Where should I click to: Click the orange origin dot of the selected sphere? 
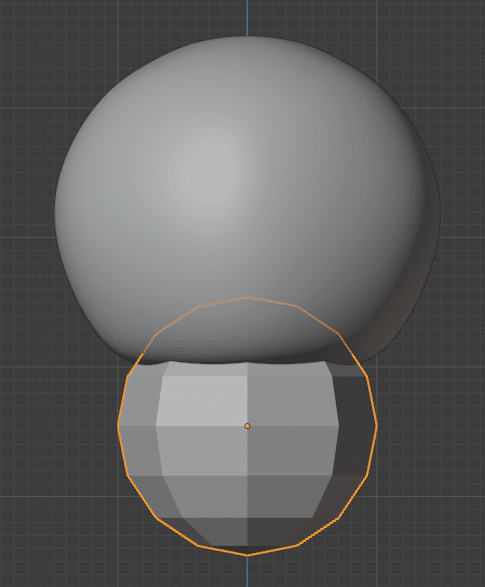coord(247,426)
